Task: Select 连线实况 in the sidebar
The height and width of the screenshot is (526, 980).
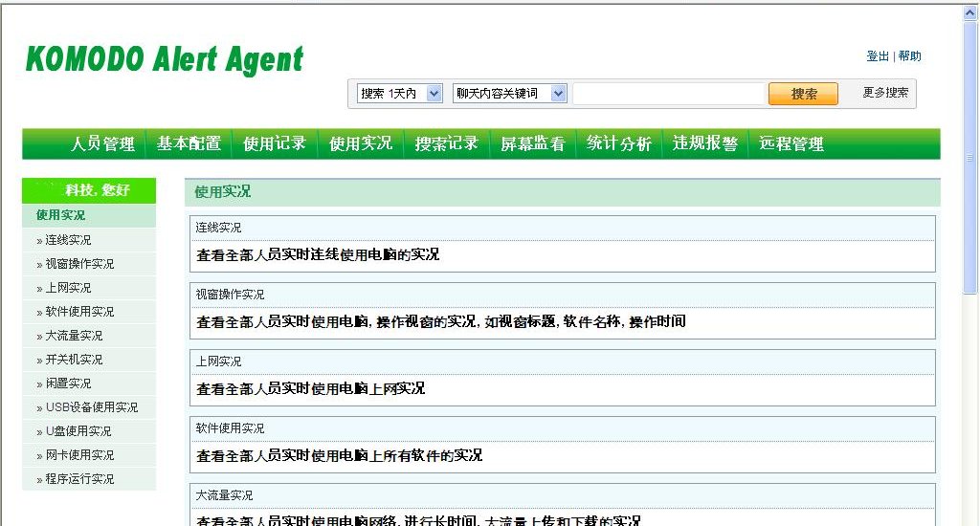Action: [68, 240]
